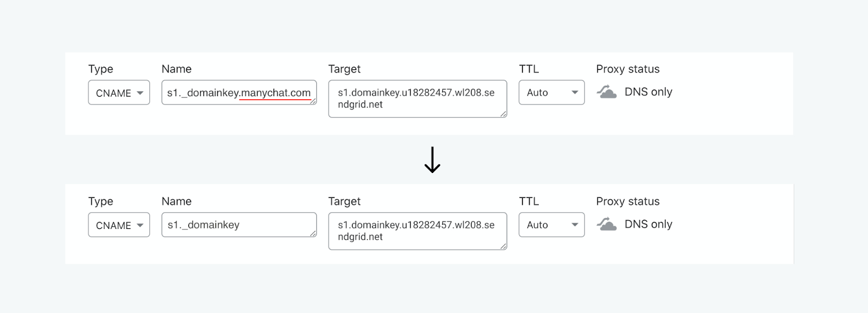
Task: Click the top TTL dropdown's caret arrow
Action: (575, 93)
